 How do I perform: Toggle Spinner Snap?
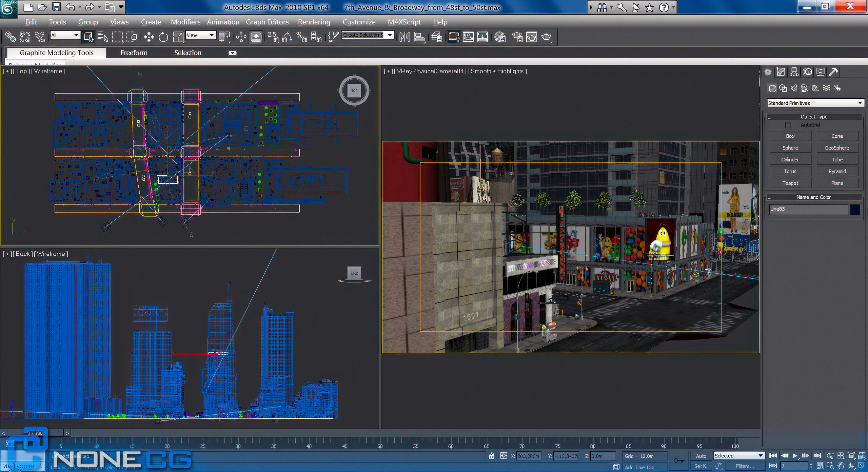316,37
